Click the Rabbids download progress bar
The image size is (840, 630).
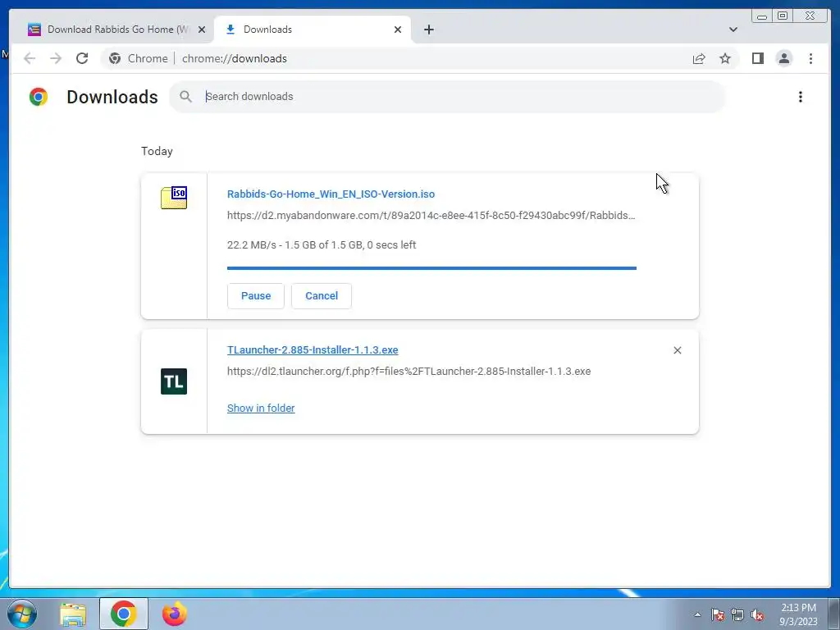pyautogui.click(x=431, y=268)
